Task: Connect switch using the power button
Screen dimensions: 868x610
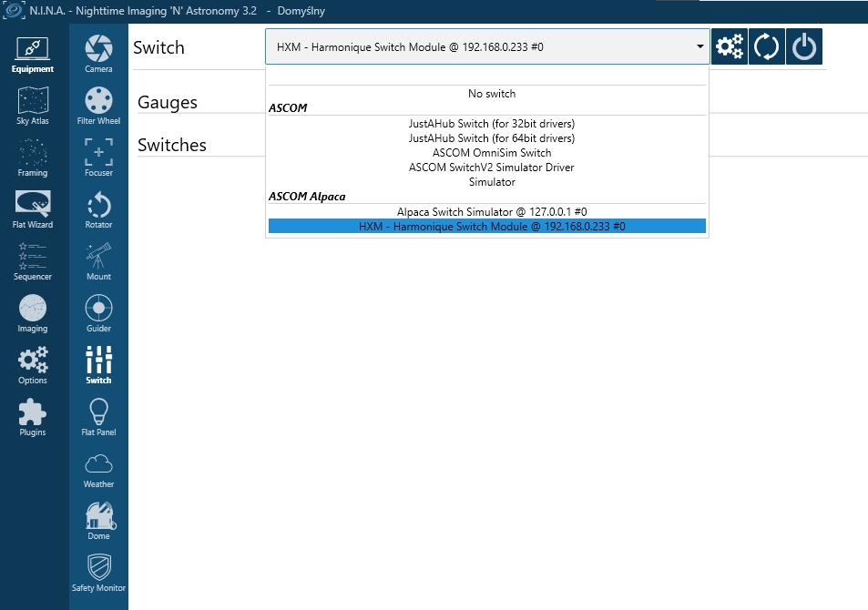Action: [x=803, y=46]
